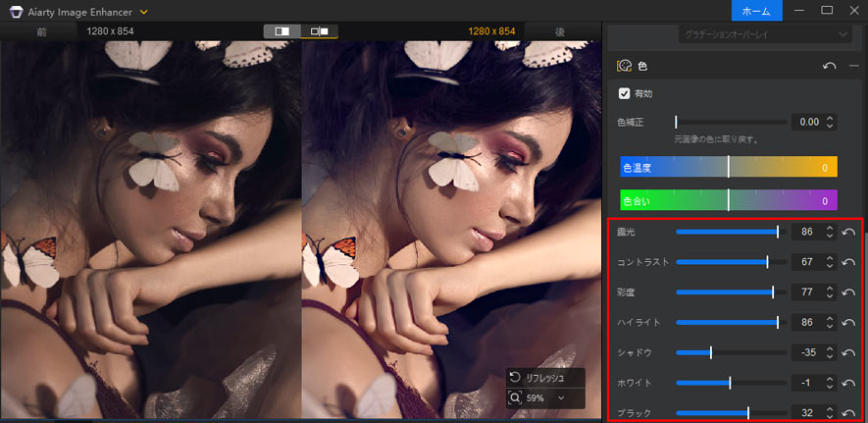This screenshot has height=423, width=868.
Task: Minimize the Aiarty window
Action: point(800,11)
